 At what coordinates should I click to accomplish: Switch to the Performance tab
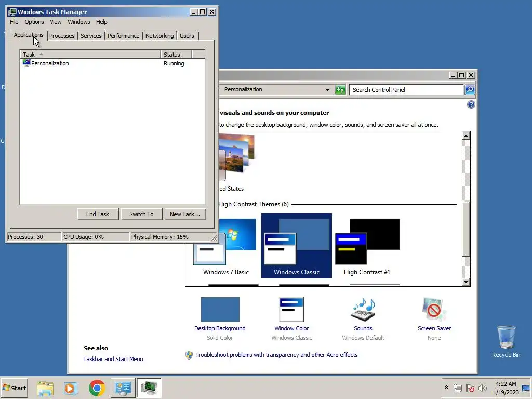[123, 36]
